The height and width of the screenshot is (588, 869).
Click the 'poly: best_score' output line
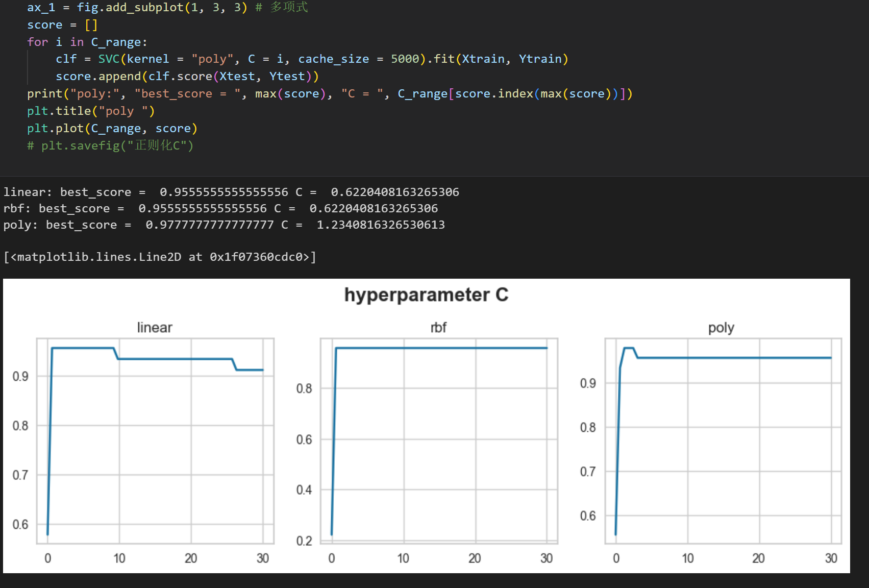coord(224,225)
